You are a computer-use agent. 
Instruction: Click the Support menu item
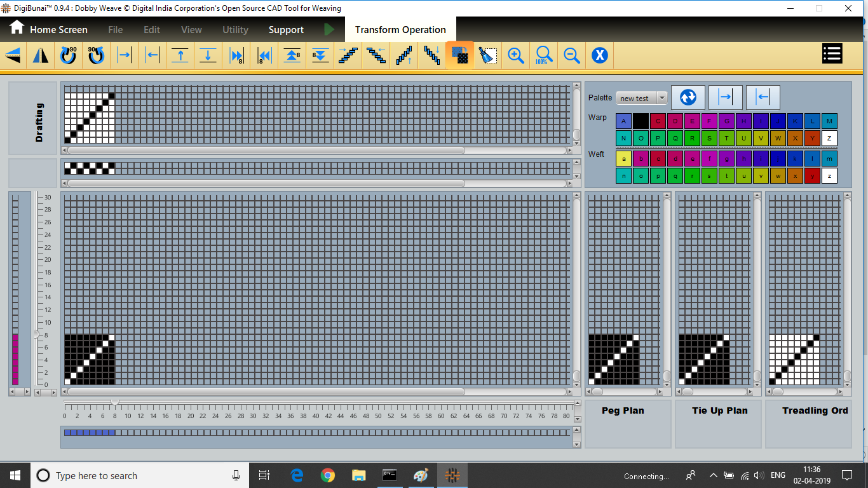tap(286, 30)
